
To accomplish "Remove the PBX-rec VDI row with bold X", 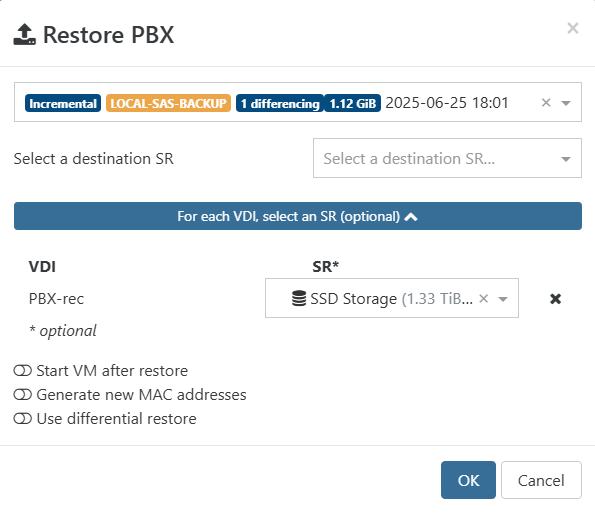I will point(555,299).
